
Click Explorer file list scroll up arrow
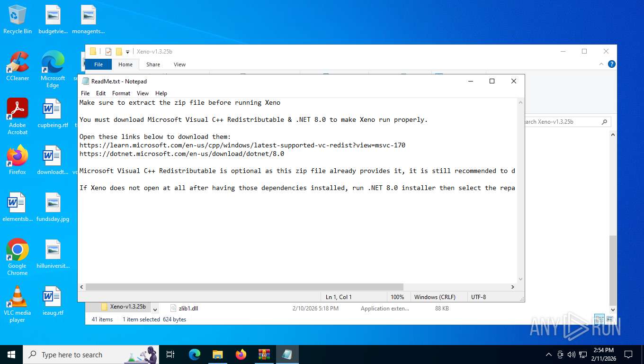(613, 135)
